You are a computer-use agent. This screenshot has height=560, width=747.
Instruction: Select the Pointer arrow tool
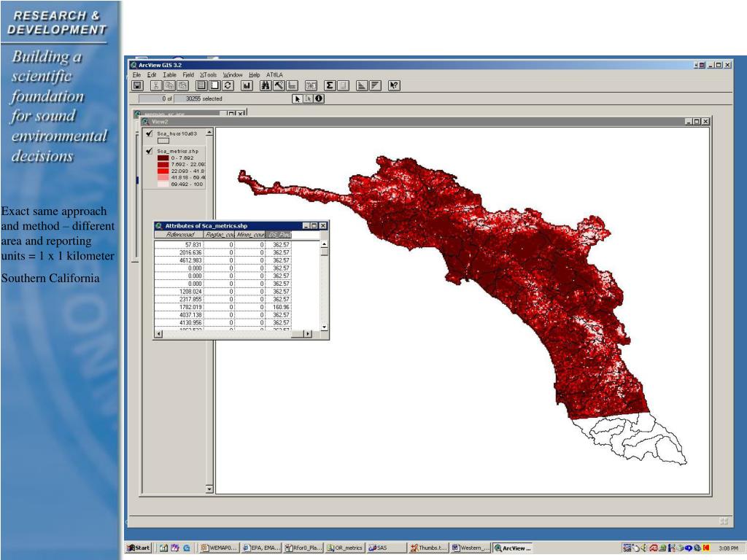tap(298, 98)
